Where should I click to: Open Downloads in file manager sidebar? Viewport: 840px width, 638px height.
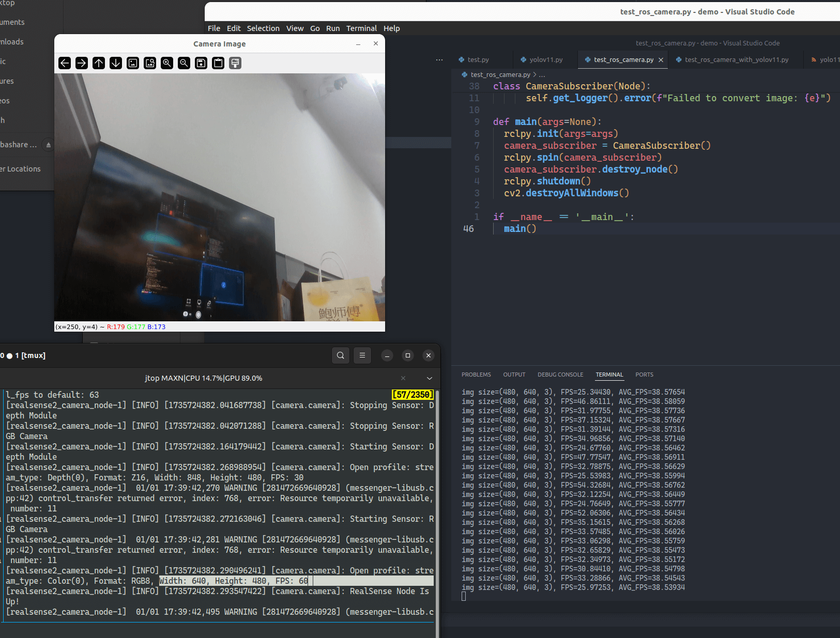12,42
